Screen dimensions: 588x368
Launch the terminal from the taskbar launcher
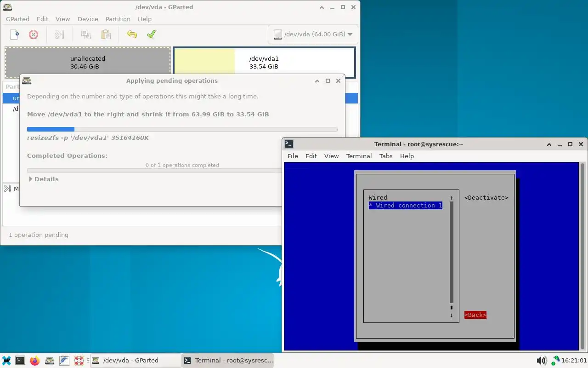coord(20,361)
